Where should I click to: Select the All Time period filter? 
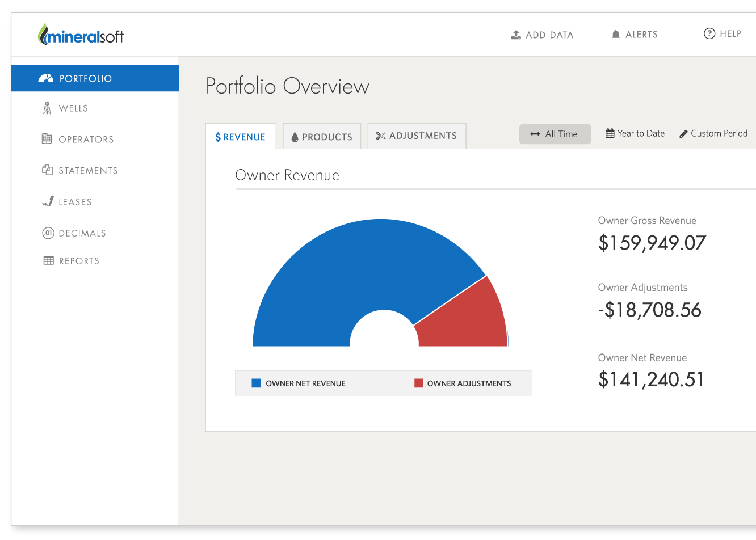555,134
